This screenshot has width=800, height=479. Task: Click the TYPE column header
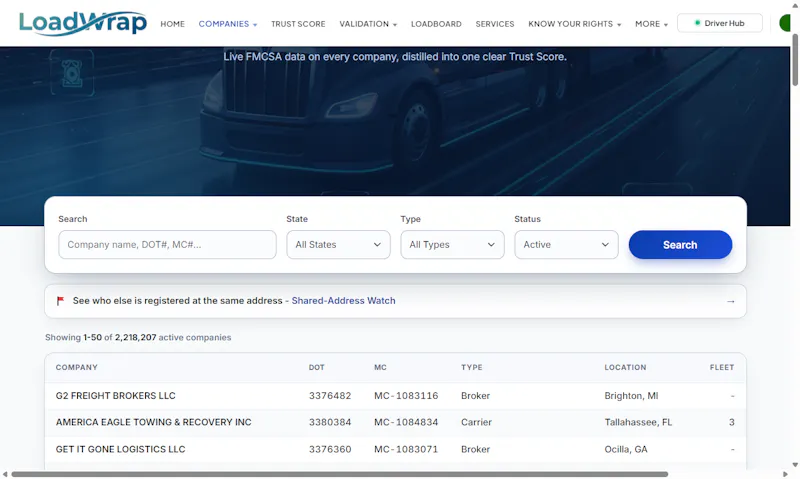(x=471, y=367)
